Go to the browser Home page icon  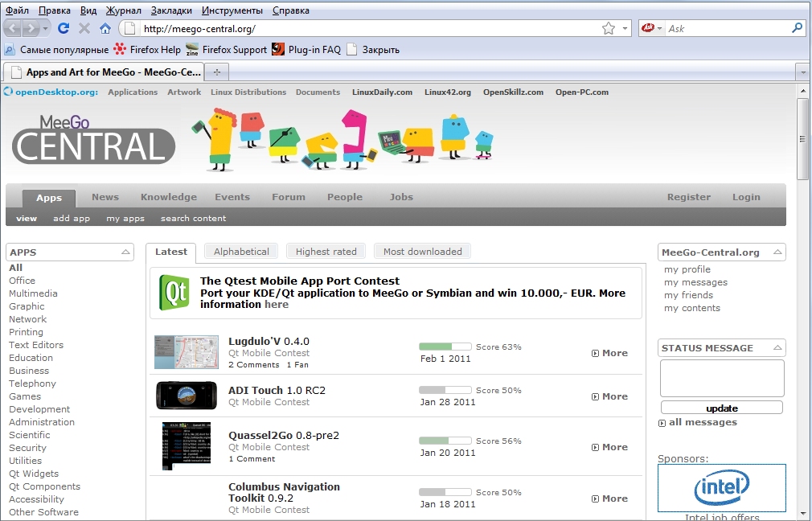(105, 28)
